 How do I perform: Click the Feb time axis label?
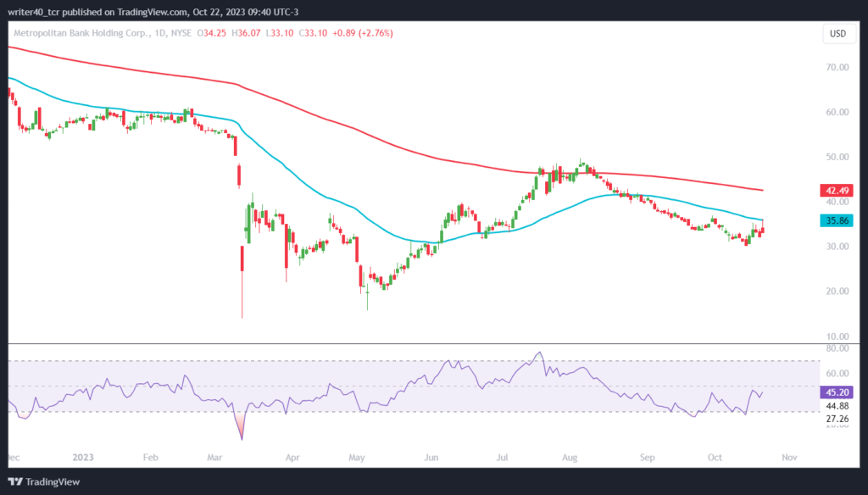[x=151, y=458]
